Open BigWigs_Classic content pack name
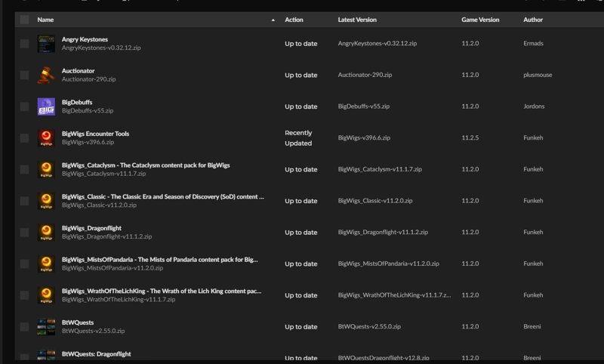The width and height of the screenshot is (604, 364). (x=163, y=197)
